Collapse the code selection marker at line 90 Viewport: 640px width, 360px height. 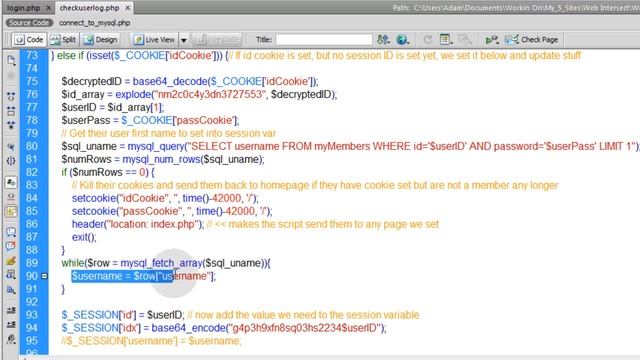[44, 276]
